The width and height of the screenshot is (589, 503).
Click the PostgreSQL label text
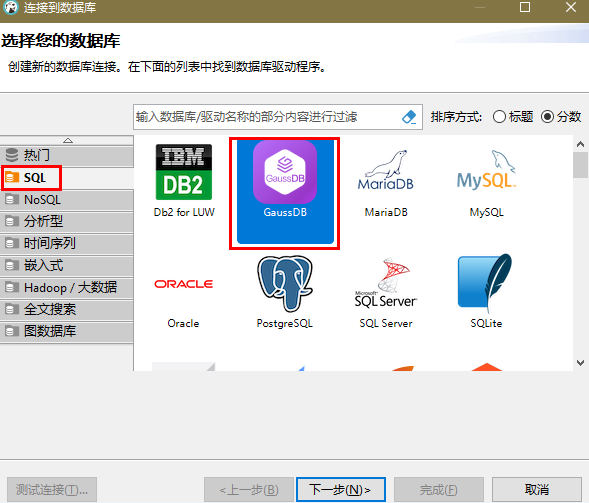pos(285,323)
